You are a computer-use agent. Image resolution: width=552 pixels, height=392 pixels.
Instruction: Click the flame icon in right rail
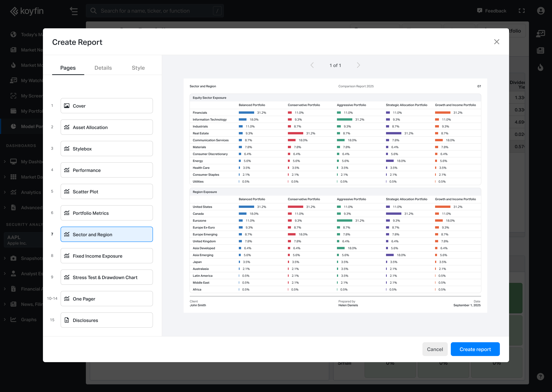540,67
